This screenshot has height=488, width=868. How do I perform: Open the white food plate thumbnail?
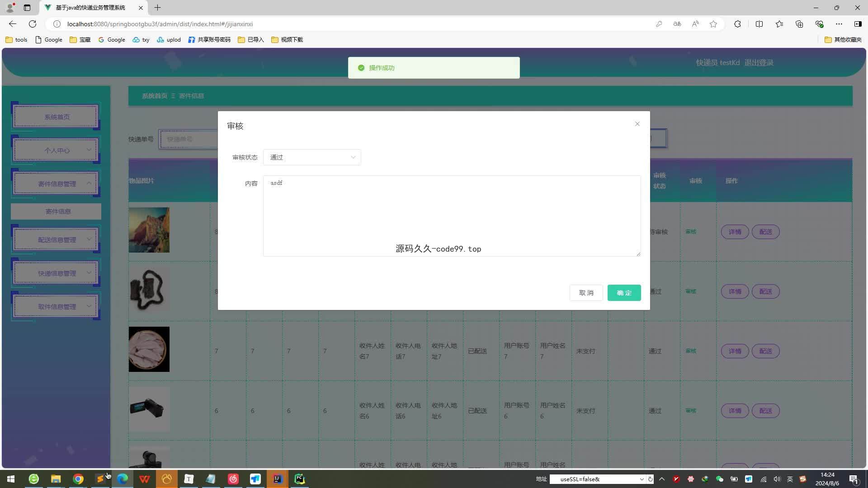coord(149,349)
